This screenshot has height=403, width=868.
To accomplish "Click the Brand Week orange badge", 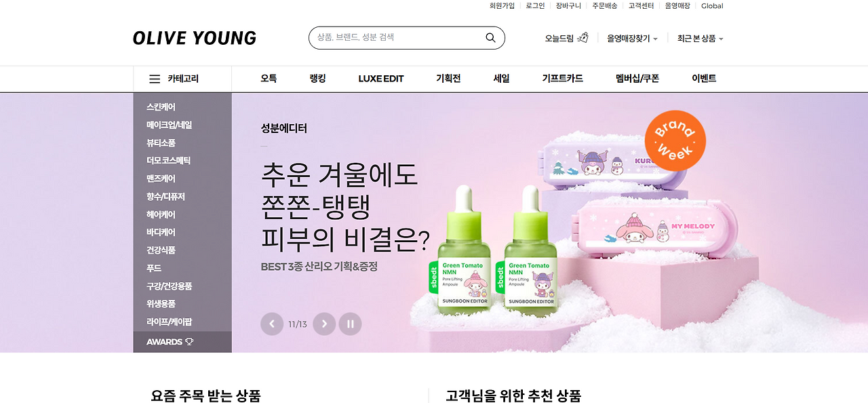I will click(x=675, y=141).
